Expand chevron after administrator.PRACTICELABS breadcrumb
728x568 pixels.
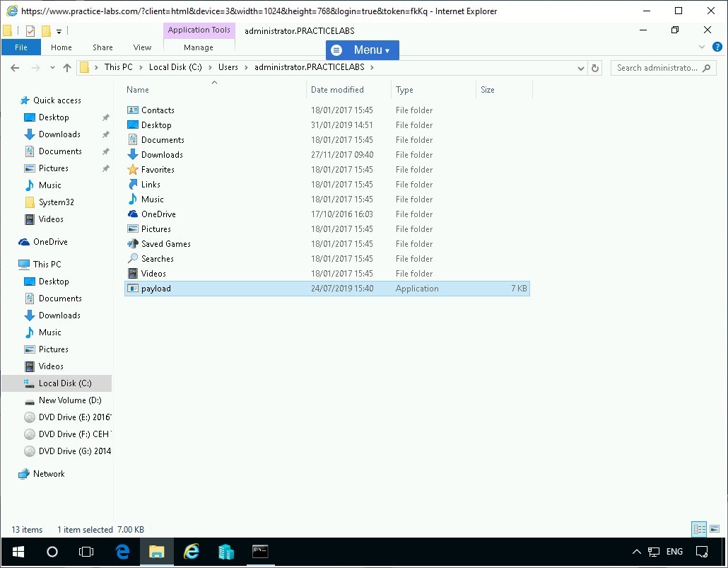[x=372, y=67]
